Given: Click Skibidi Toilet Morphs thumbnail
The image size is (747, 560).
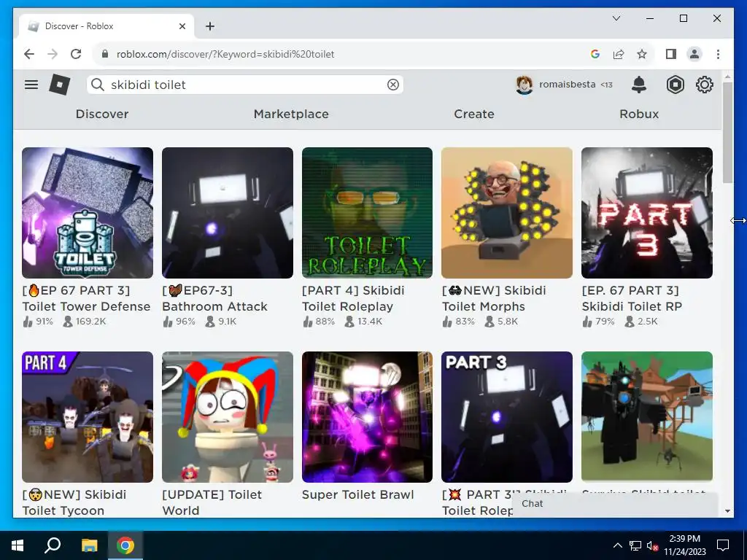Looking at the screenshot, I should pos(507,213).
